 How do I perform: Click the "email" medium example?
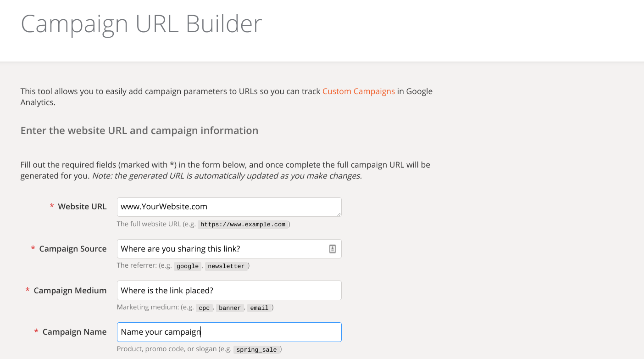(x=259, y=308)
